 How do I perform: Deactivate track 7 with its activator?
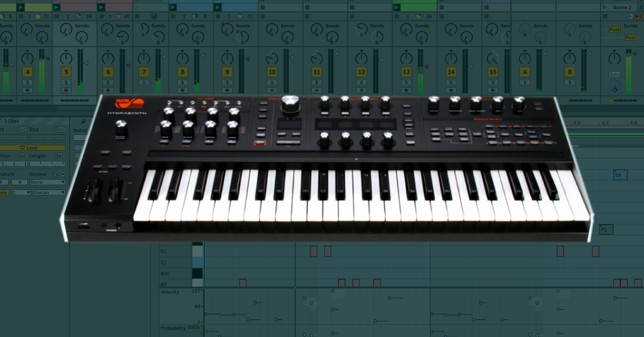point(143,72)
